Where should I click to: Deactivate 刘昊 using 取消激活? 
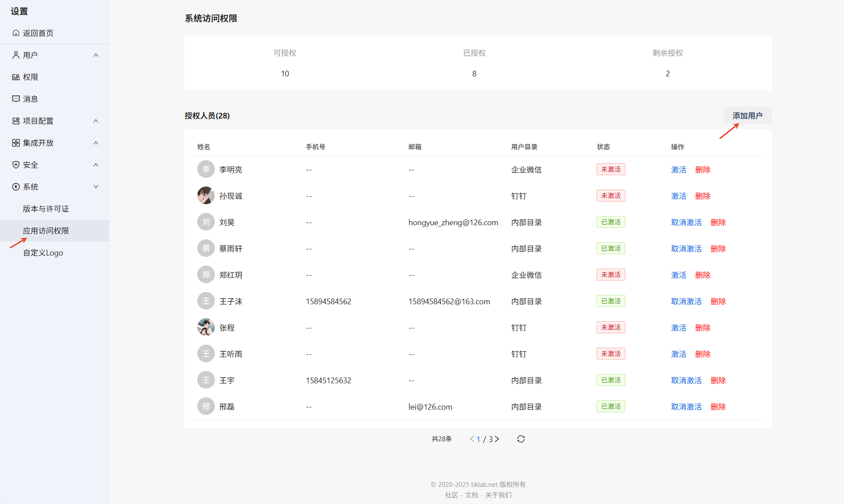(x=686, y=222)
